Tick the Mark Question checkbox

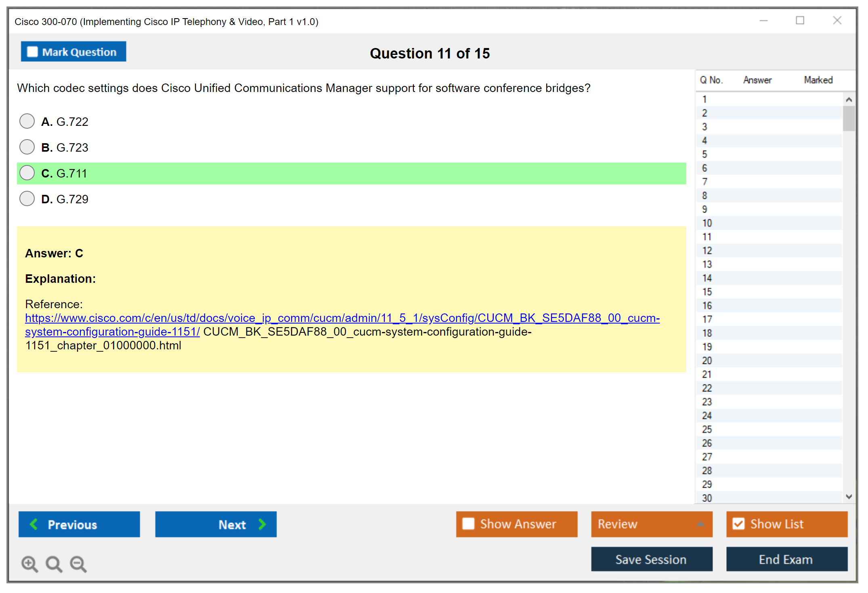coord(32,52)
